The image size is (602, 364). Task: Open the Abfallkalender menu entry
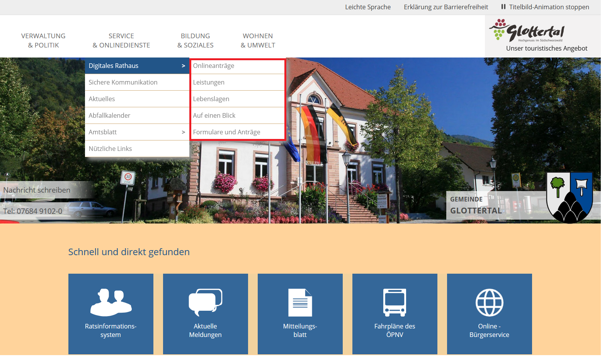coord(109,116)
